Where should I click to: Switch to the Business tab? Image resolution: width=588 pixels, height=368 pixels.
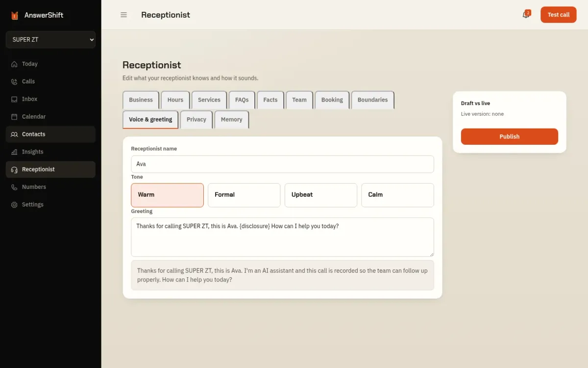point(141,100)
